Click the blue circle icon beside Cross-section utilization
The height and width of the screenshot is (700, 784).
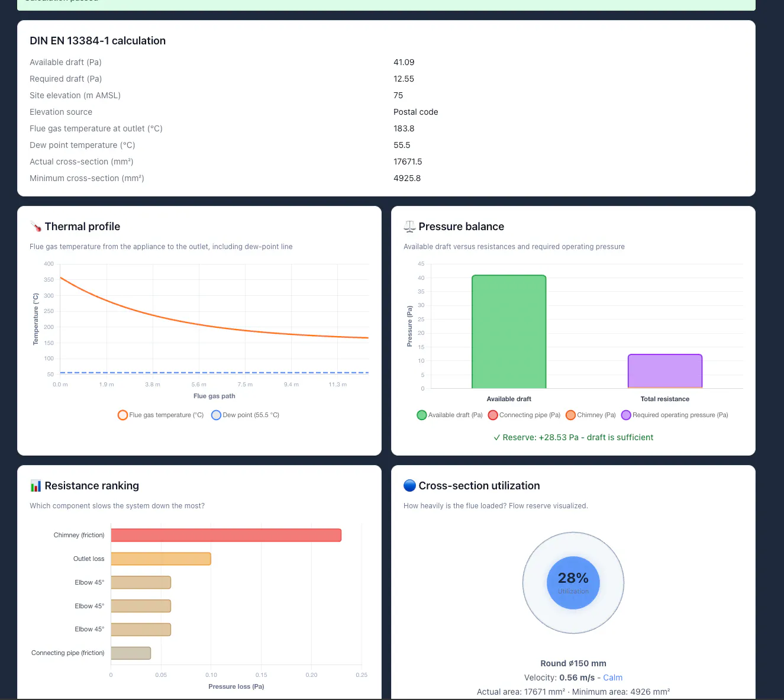tap(409, 486)
